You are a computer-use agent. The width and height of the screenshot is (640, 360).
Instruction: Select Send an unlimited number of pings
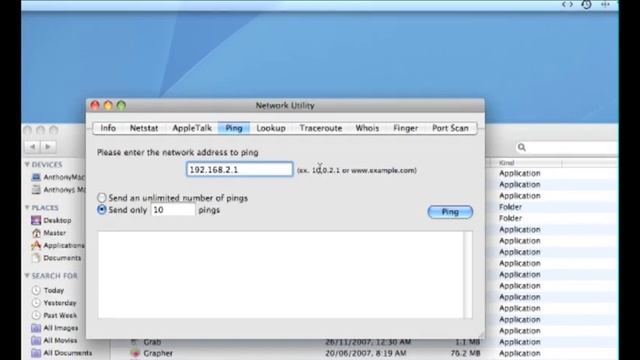coord(102,198)
